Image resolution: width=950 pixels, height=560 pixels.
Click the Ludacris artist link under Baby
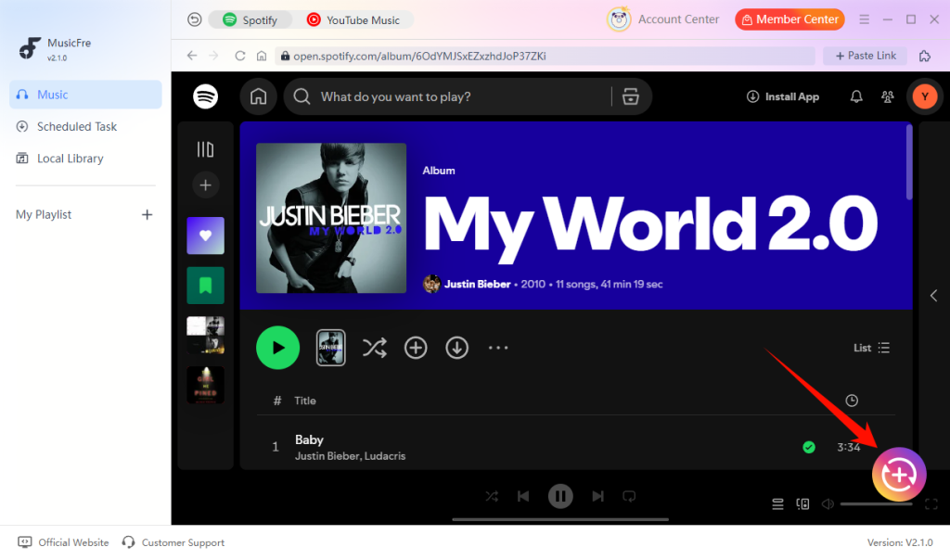385,456
